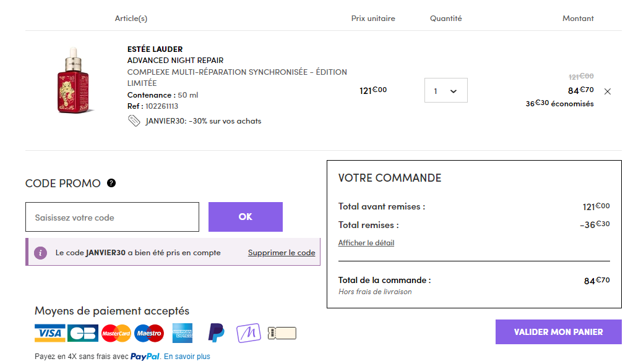628x364 pixels.
Task: Click the info icon in promo message
Action: (41, 253)
